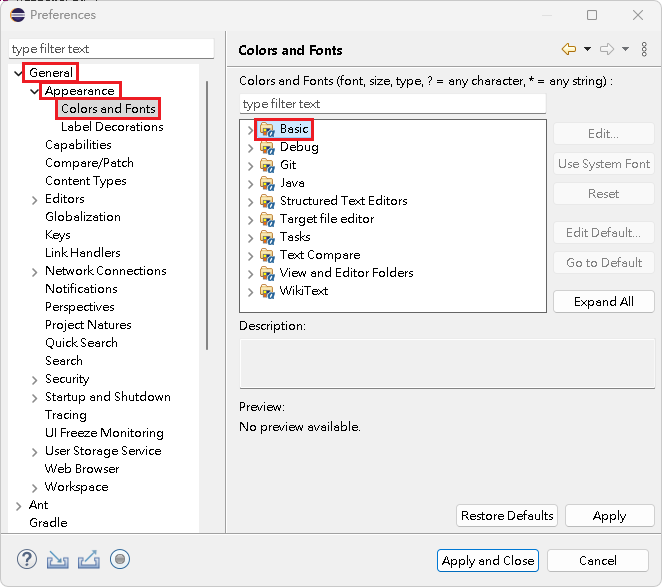662x587 pixels.
Task: Expand the Editors preference node
Action: click(x=35, y=199)
